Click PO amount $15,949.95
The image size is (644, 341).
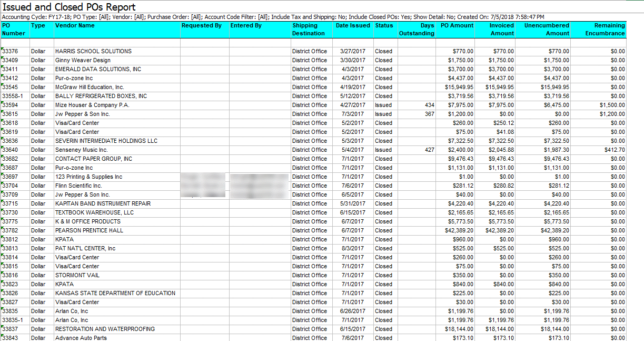click(x=459, y=87)
